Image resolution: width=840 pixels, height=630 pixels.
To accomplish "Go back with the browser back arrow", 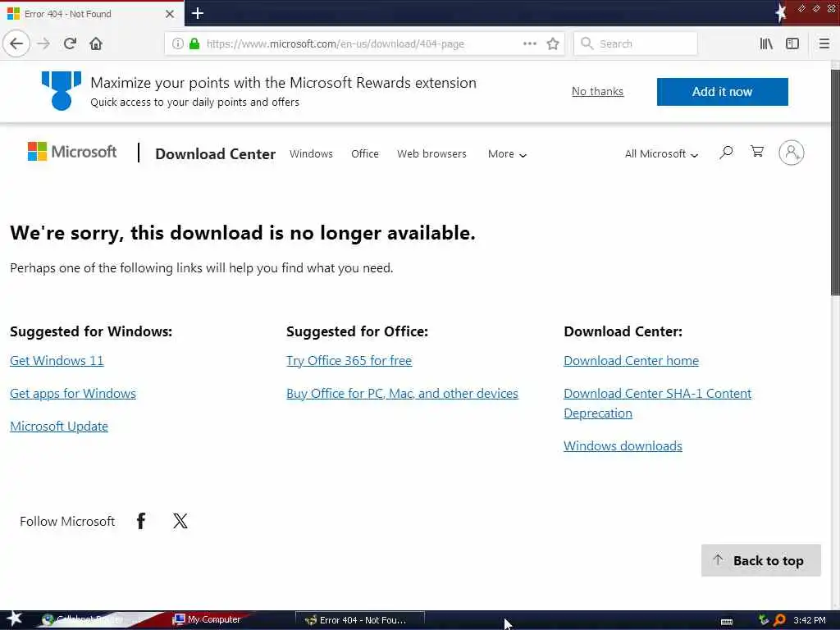I will (x=16, y=43).
